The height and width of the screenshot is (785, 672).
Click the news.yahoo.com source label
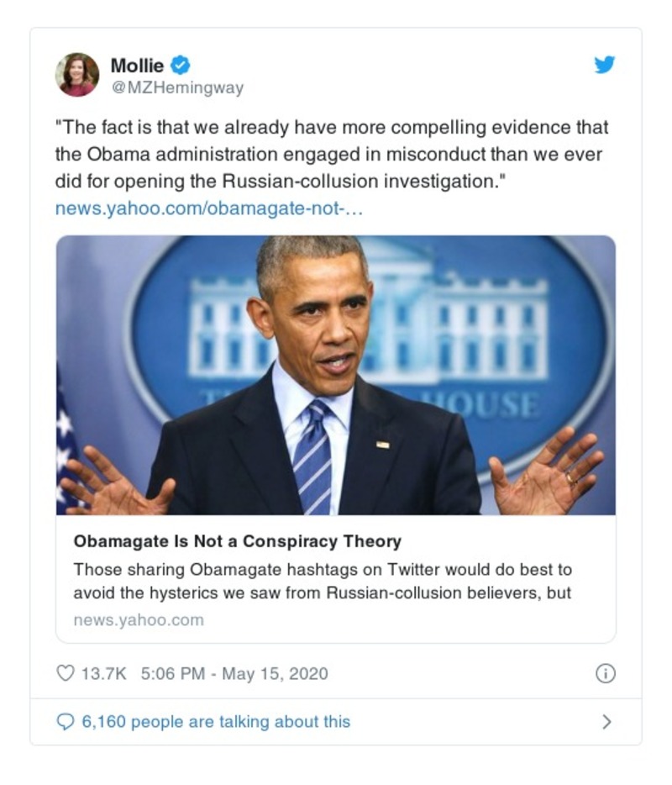138,620
